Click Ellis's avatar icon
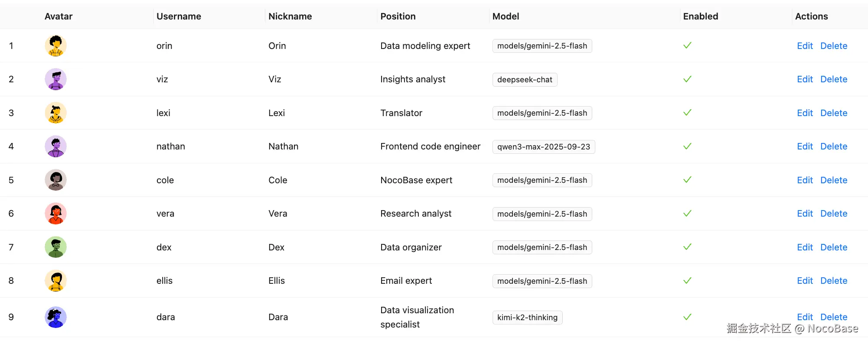 pyautogui.click(x=55, y=281)
